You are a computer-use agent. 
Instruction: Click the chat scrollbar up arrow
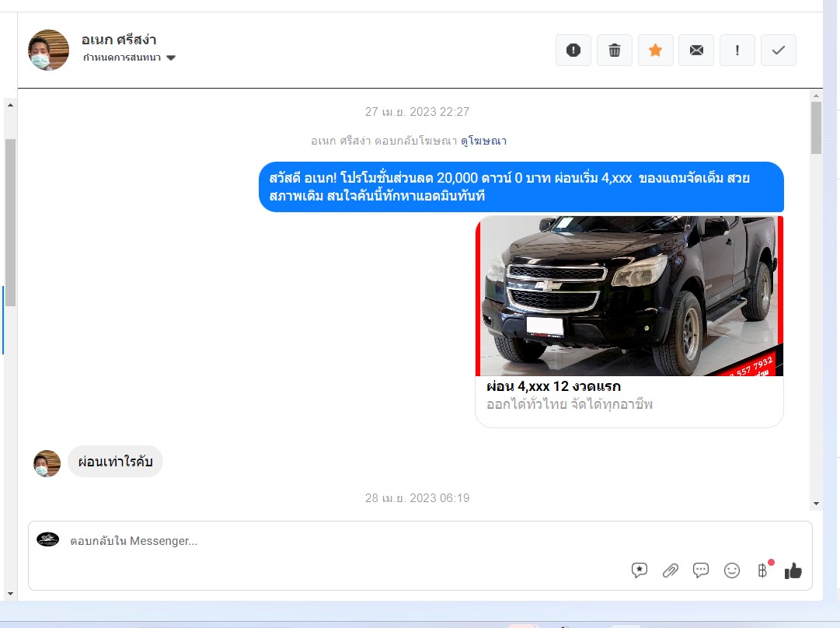coord(816,96)
